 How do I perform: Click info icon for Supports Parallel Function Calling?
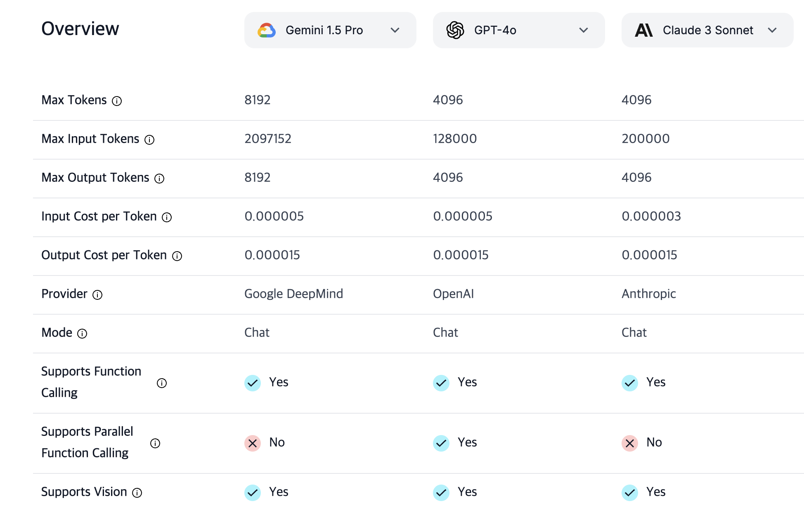(x=155, y=443)
